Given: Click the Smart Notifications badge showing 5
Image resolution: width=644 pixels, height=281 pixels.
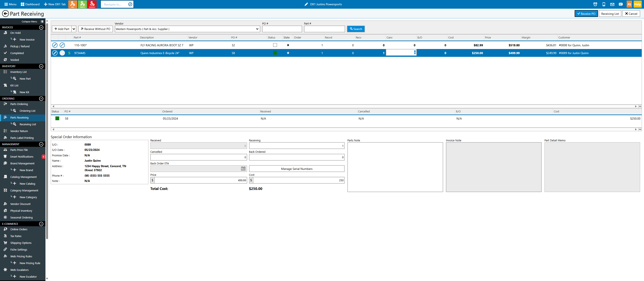Looking at the screenshot, I should pyautogui.click(x=43, y=157).
